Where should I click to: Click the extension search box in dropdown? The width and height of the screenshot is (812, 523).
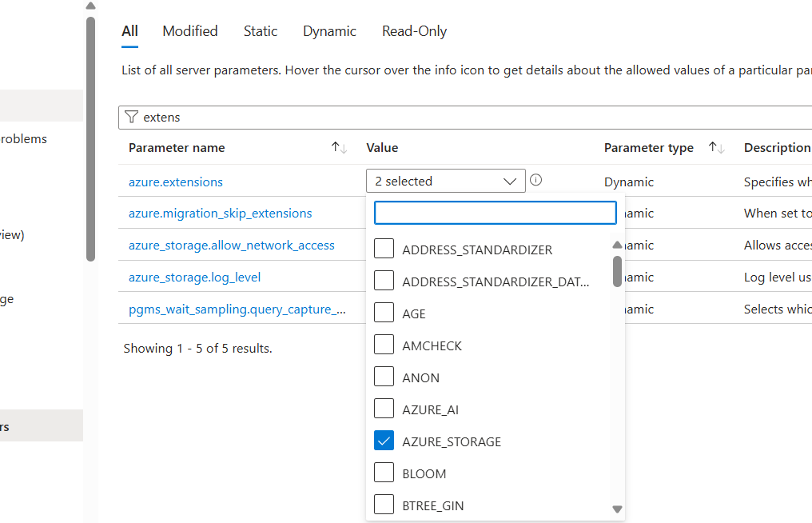click(495, 213)
